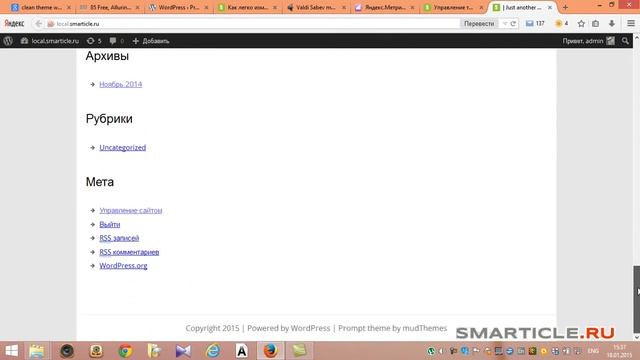This screenshot has width=640, height=360.
Task: Open the downloads arrow icon
Action: pos(611,24)
